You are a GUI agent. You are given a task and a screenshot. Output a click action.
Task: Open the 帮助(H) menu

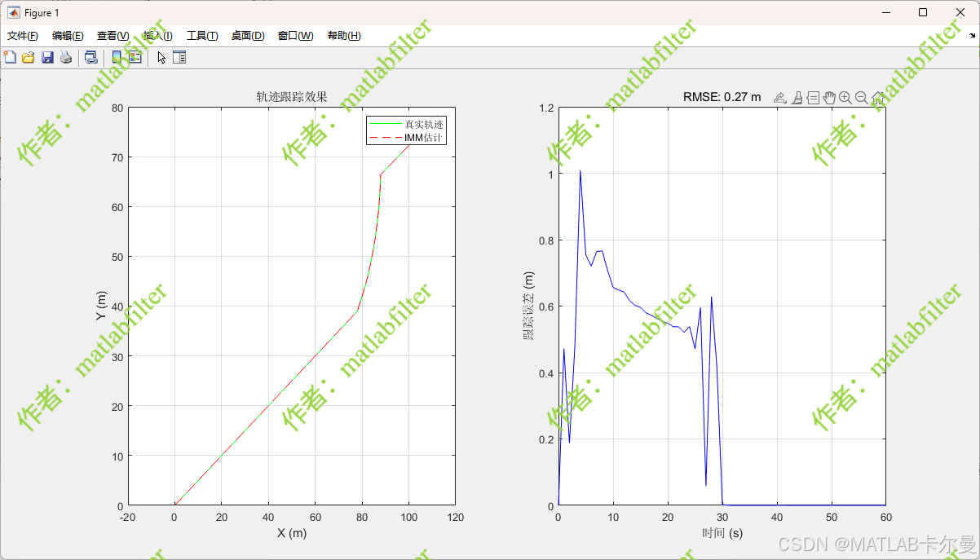tap(344, 36)
